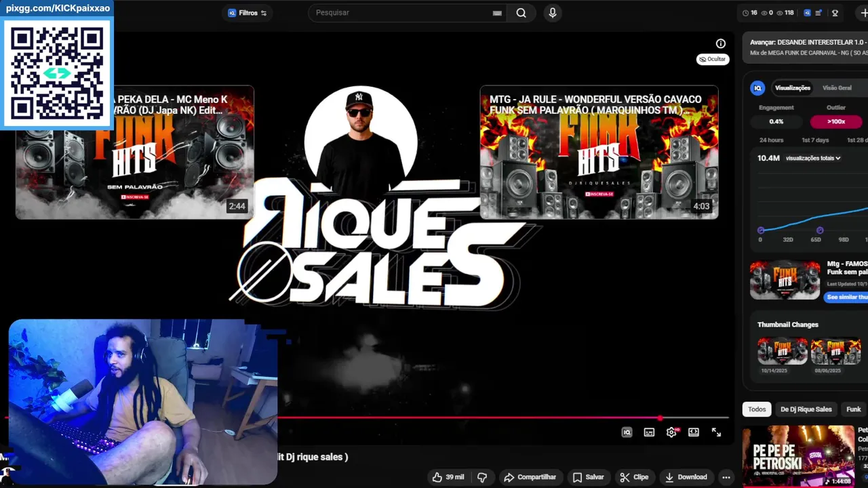The height and width of the screenshot is (488, 868).
Task: Switch to Visão Geral tab
Action: point(837,88)
